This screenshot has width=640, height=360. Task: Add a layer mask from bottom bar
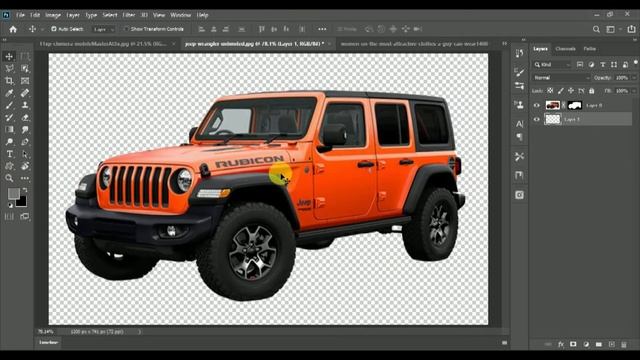coord(573,344)
